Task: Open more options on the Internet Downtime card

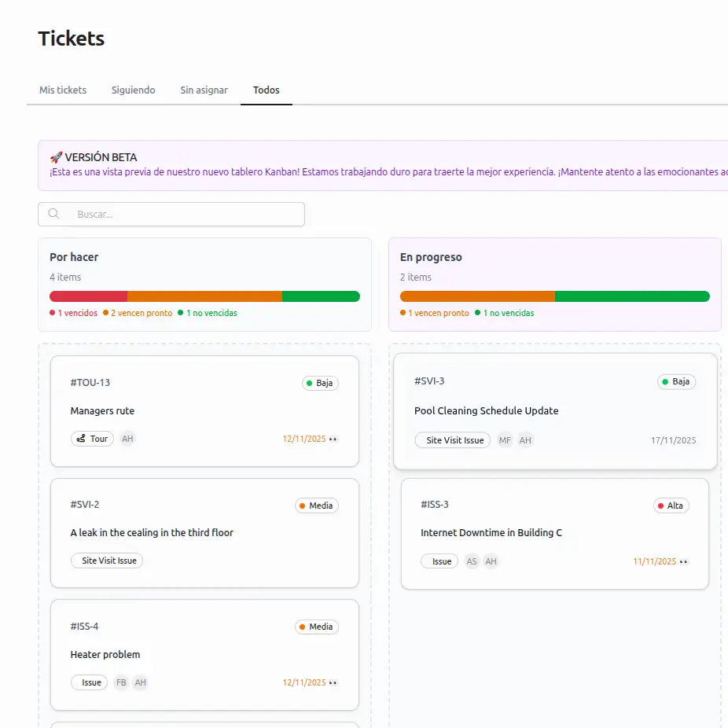Action: pyautogui.click(x=685, y=562)
